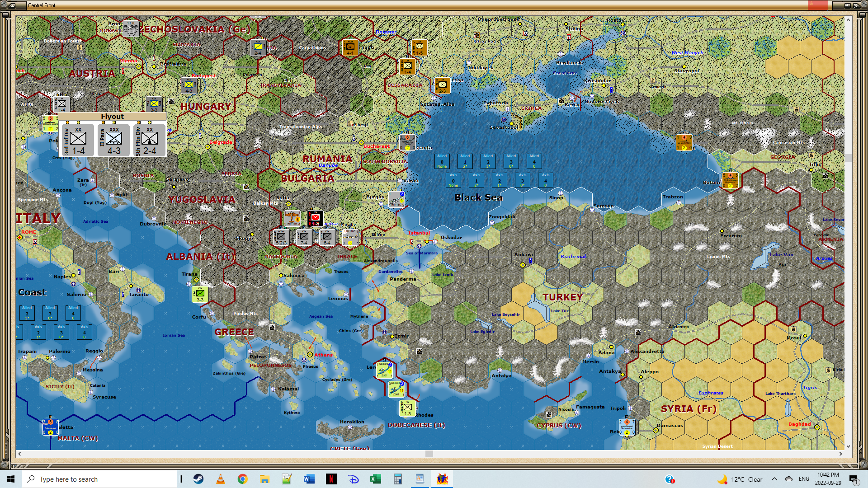The image size is (868, 488).
Task: Click Black Sea Allied box 0
Action: (442, 161)
